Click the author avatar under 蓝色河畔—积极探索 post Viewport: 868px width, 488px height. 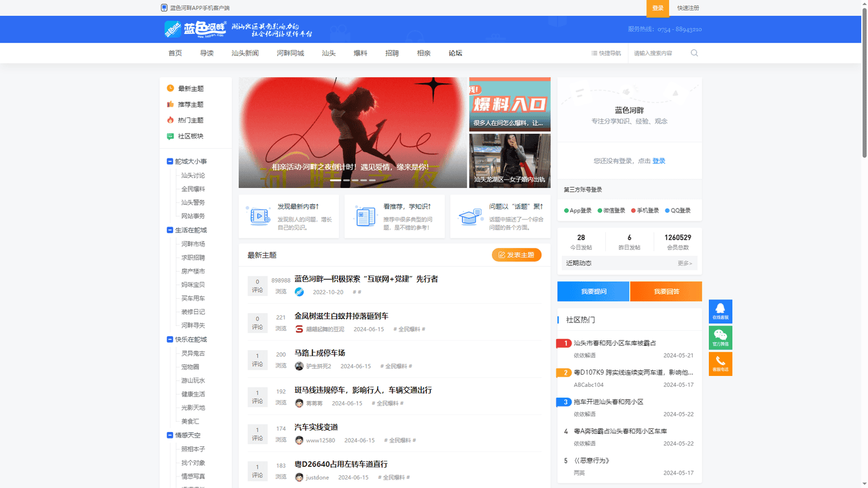(x=299, y=292)
